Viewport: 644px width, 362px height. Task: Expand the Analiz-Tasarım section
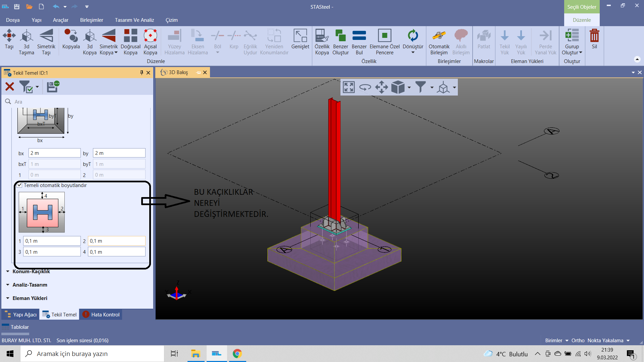(30, 285)
